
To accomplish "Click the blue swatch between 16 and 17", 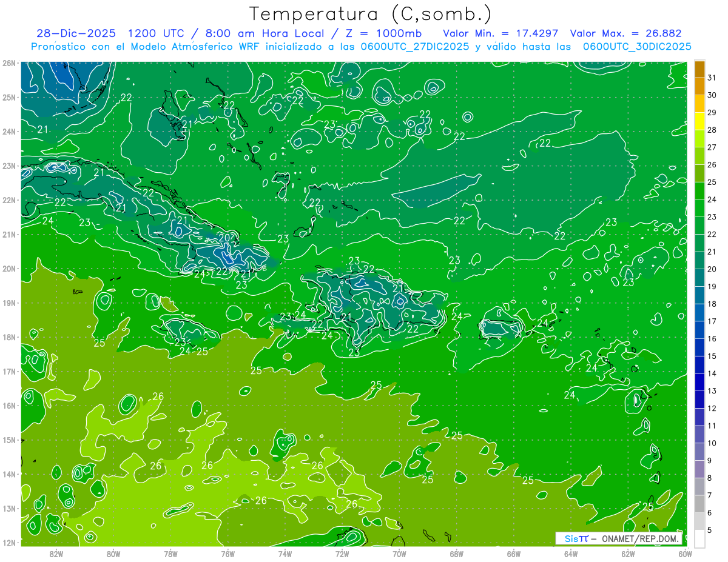I will tap(699, 330).
